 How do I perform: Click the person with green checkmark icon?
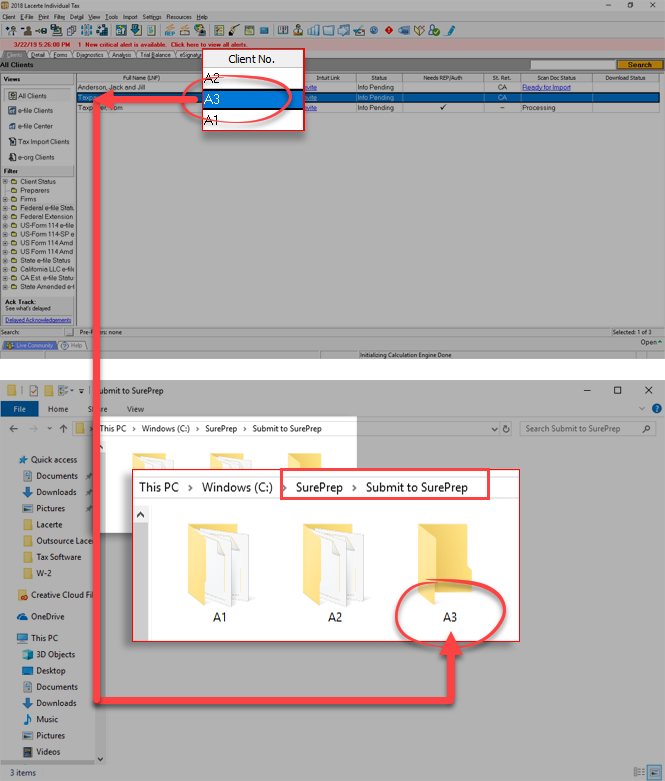pyautogui.click(x=434, y=30)
